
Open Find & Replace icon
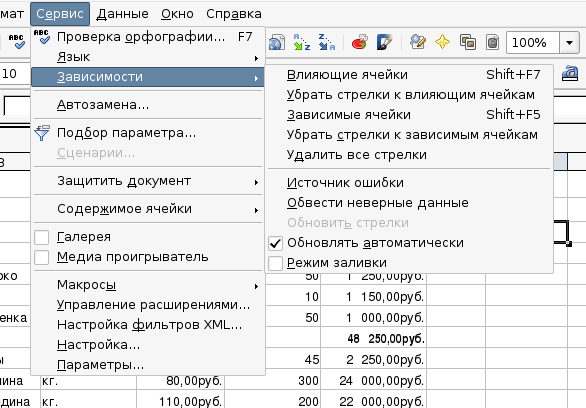[x=418, y=42]
